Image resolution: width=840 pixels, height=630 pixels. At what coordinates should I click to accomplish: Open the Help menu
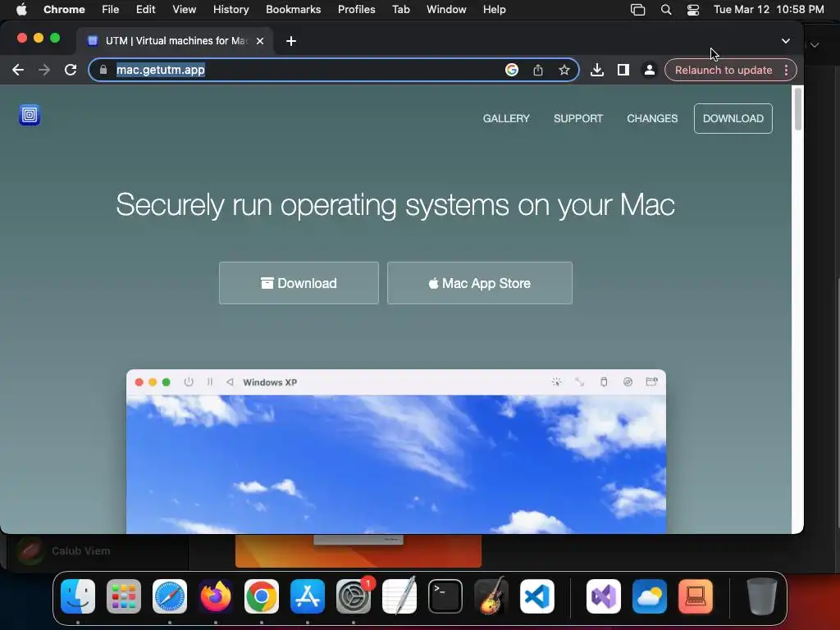point(494,10)
